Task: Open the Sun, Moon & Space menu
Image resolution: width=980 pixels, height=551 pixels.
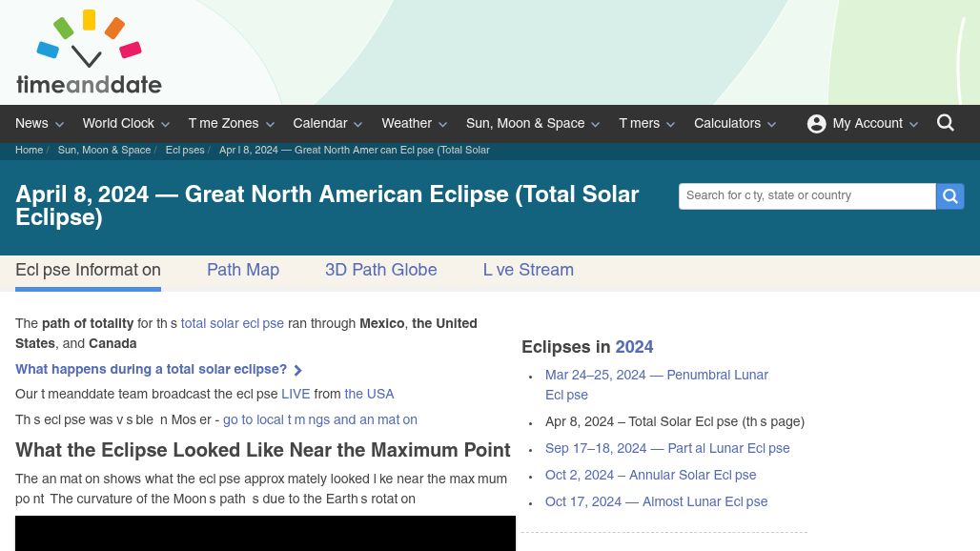Action: pyautogui.click(x=525, y=124)
